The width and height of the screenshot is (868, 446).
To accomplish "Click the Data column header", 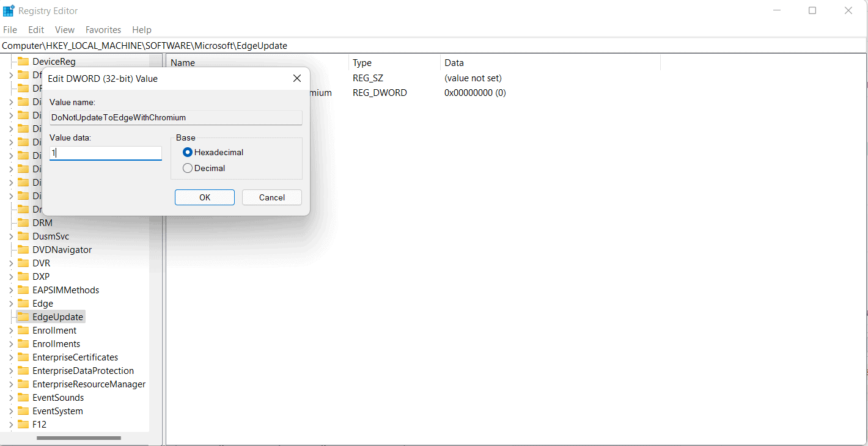I will point(550,62).
